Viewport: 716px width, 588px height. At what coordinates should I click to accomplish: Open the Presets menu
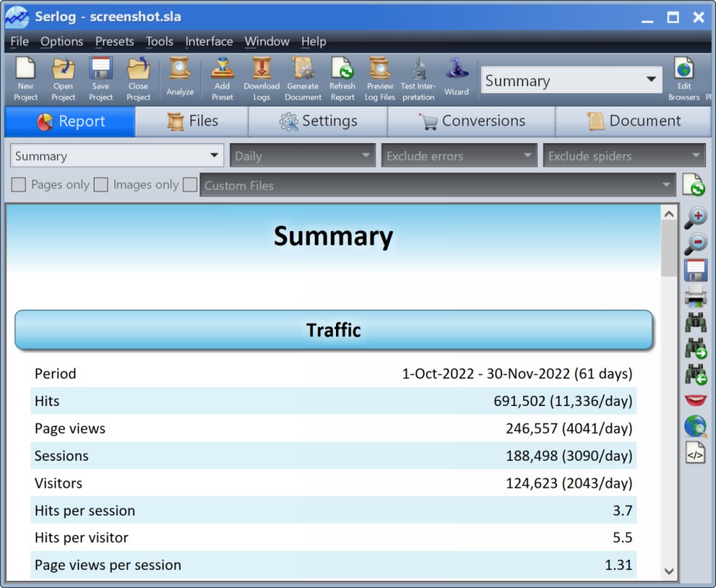114,41
